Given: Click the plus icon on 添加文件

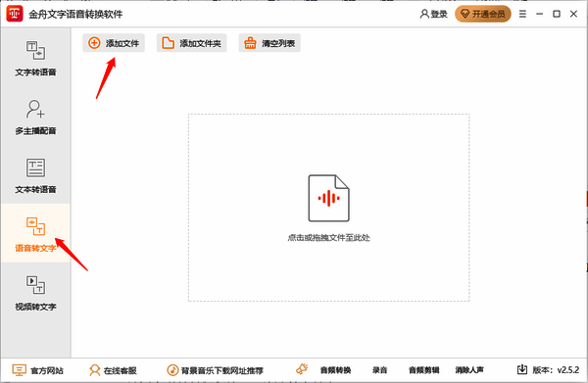Looking at the screenshot, I should point(94,43).
